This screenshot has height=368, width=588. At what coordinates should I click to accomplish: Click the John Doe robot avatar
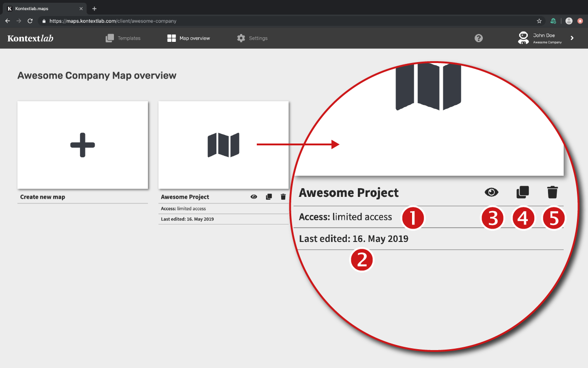(x=523, y=38)
